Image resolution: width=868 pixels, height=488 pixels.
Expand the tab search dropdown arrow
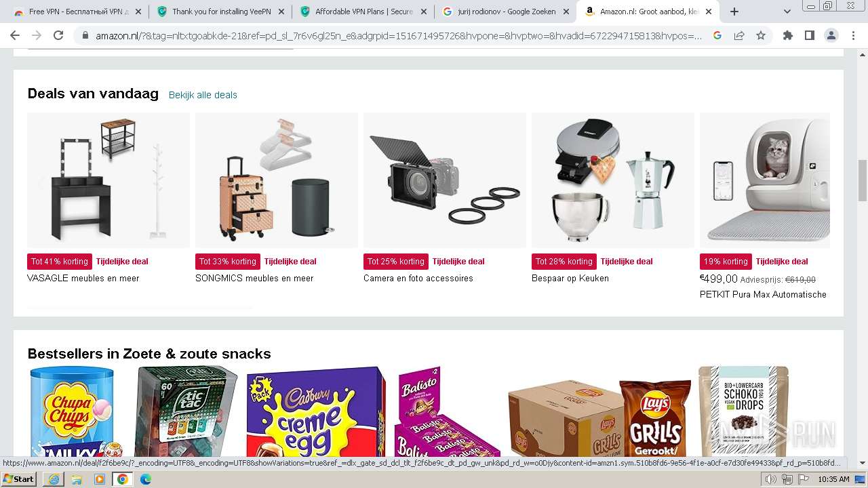(x=787, y=12)
